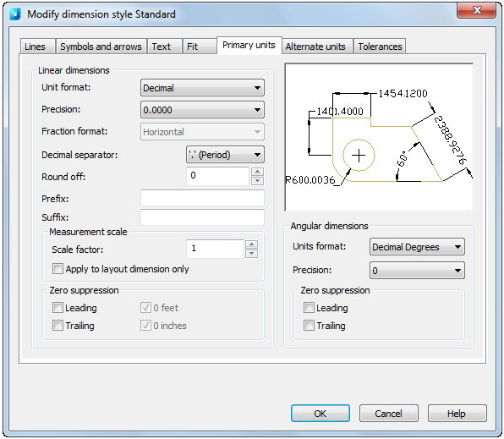Open the angular Units format Decimal Degrees dropdown

[x=417, y=247]
